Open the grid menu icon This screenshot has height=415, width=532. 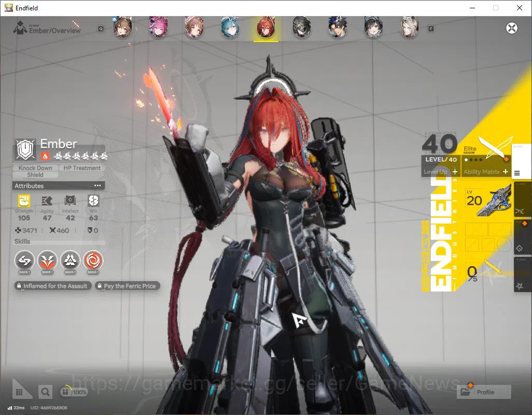(19, 392)
